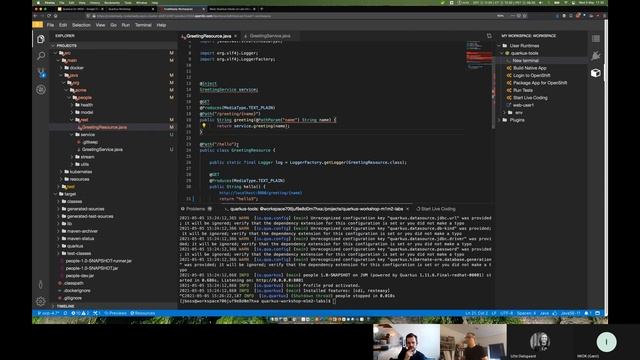Screen dimensions: 640x360
Task: Open the Search view in the activity bar
Action: tap(41, 56)
